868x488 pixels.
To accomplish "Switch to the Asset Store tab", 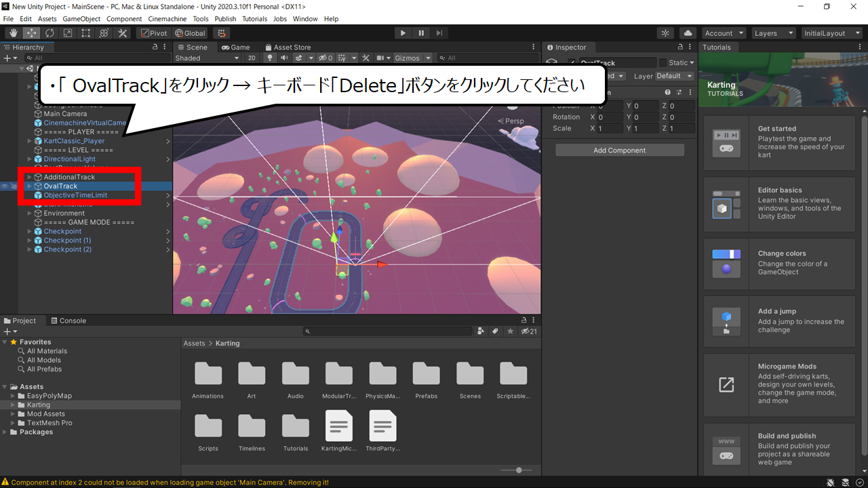I will [288, 47].
